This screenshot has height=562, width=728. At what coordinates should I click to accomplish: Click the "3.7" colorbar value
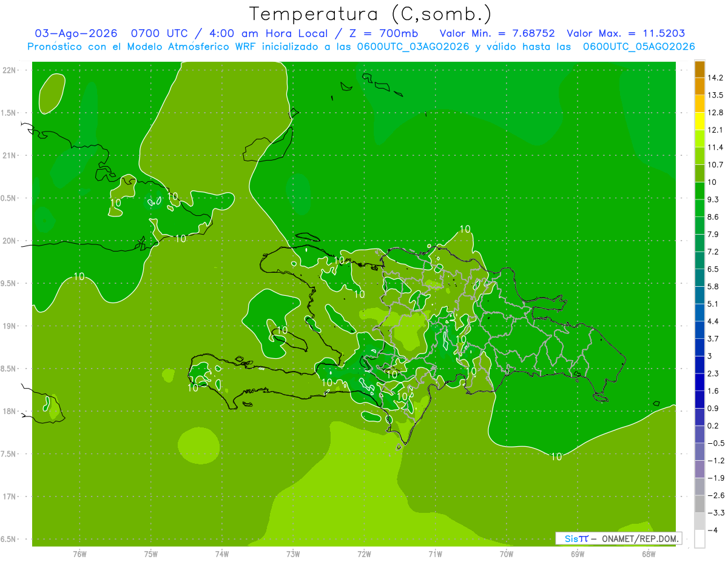pos(713,338)
